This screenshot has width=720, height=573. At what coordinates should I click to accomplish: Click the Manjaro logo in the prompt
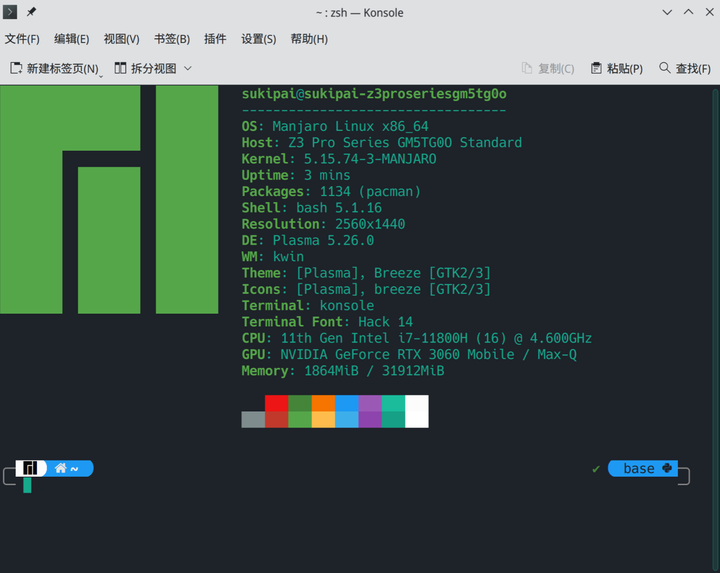pos(30,468)
